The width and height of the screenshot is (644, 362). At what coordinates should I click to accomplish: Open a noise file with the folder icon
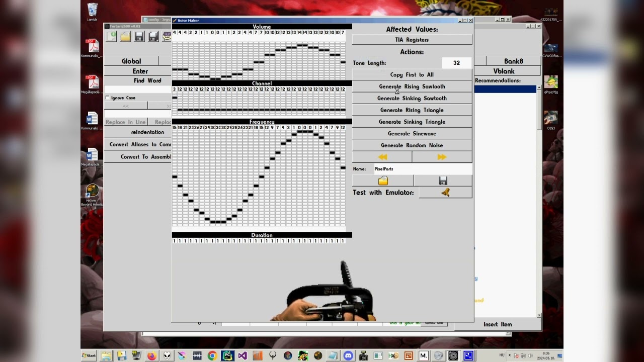click(x=383, y=180)
